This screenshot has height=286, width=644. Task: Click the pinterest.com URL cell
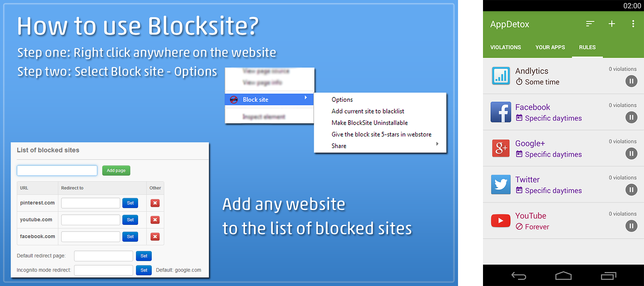pyautogui.click(x=37, y=203)
